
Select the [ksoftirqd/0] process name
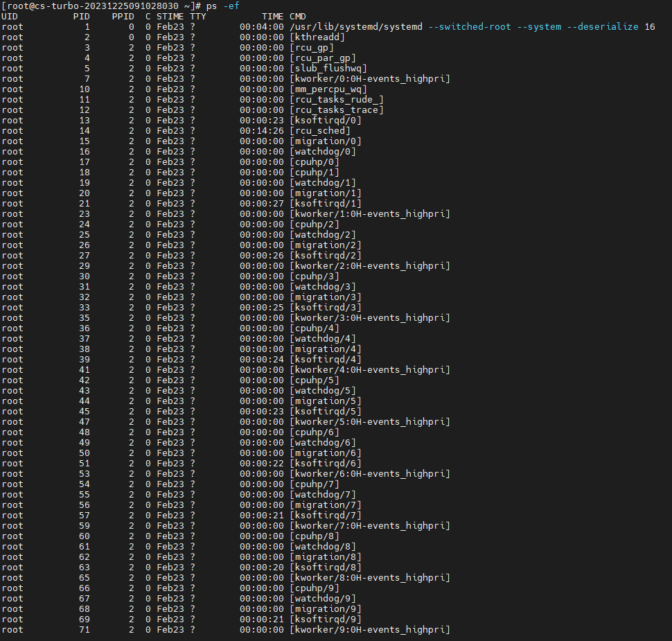coord(325,120)
